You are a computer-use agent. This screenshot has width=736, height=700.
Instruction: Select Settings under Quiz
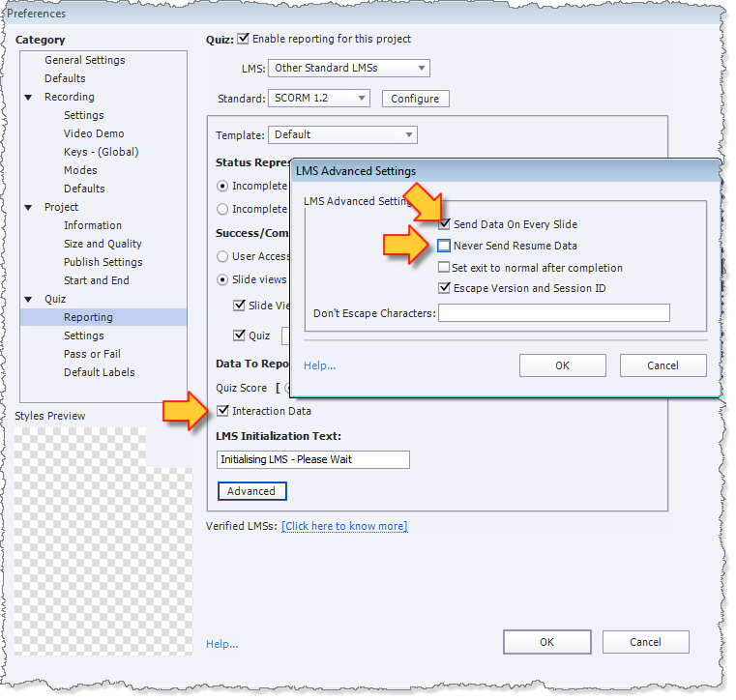(x=83, y=335)
